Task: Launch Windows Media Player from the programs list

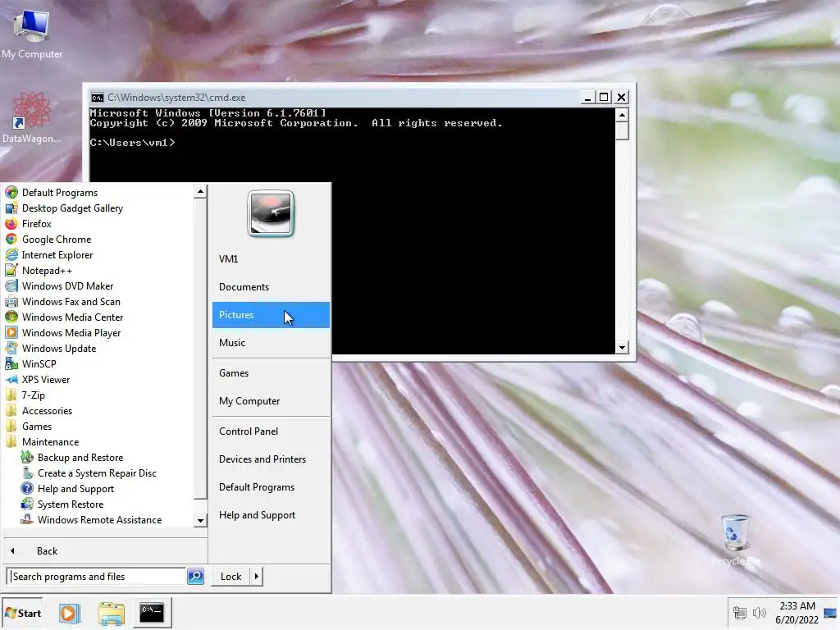Action: (x=62, y=332)
